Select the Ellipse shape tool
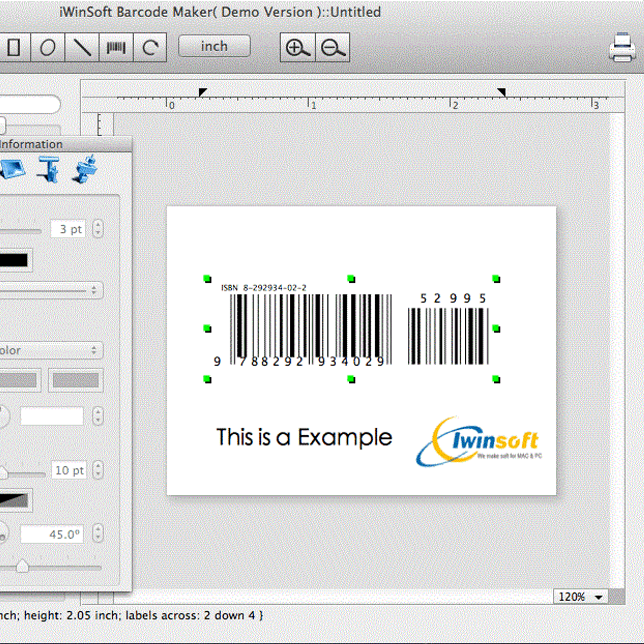The image size is (644, 644). [x=48, y=48]
